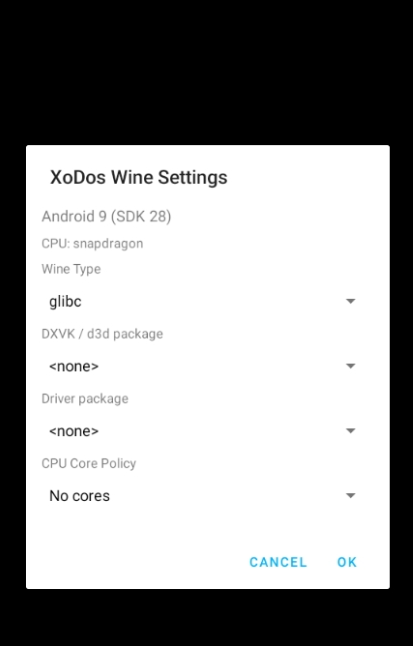Click the Driver package label
The height and width of the screenshot is (646, 413).
point(85,398)
